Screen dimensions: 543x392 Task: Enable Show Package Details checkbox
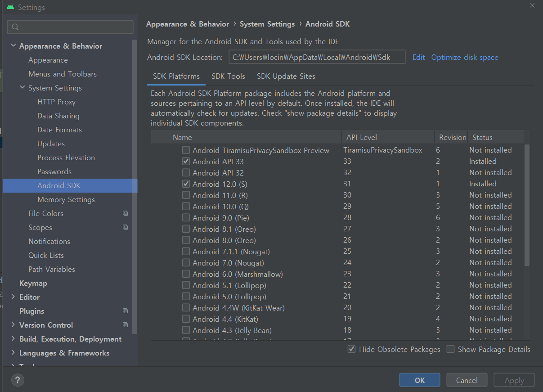[x=450, y=349]
